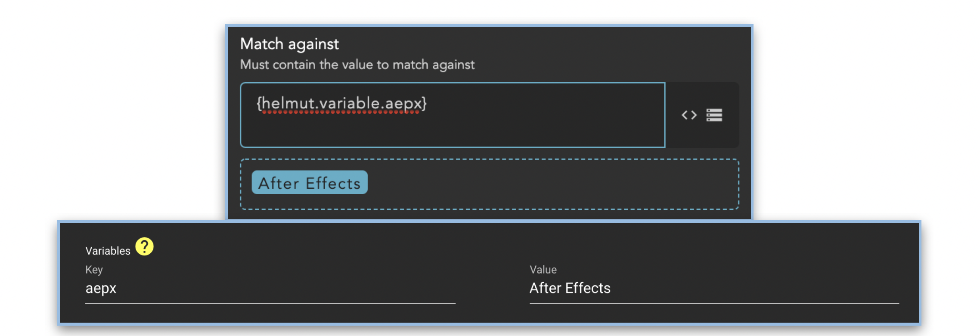
Task: Click empty space inside the dashed tag area
Action: pyautogui.click(x=551, y=184)
